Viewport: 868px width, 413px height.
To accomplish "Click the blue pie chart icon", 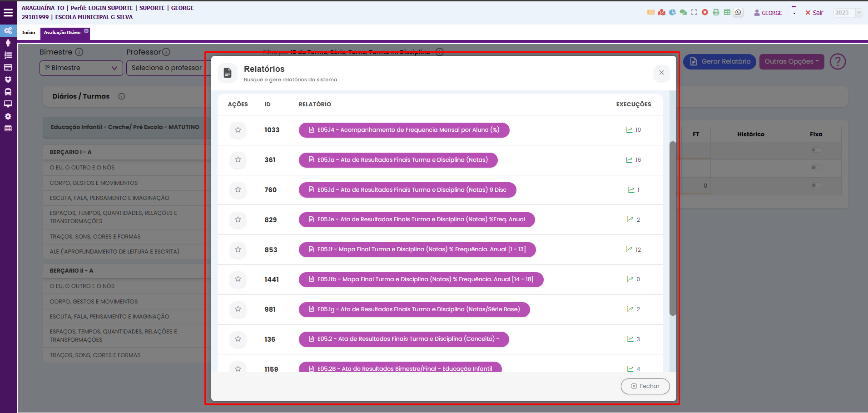I will click(672, 13).
